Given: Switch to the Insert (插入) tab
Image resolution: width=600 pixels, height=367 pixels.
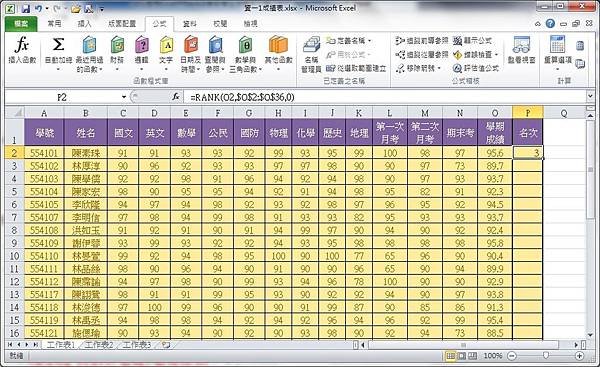Looking at the screenshot, I should (x=85, y=24).
